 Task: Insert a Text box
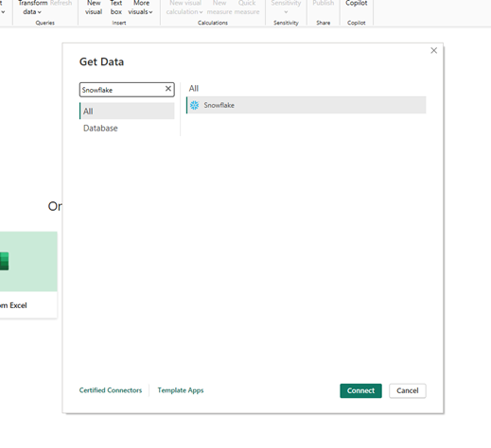tap(116, 8)
